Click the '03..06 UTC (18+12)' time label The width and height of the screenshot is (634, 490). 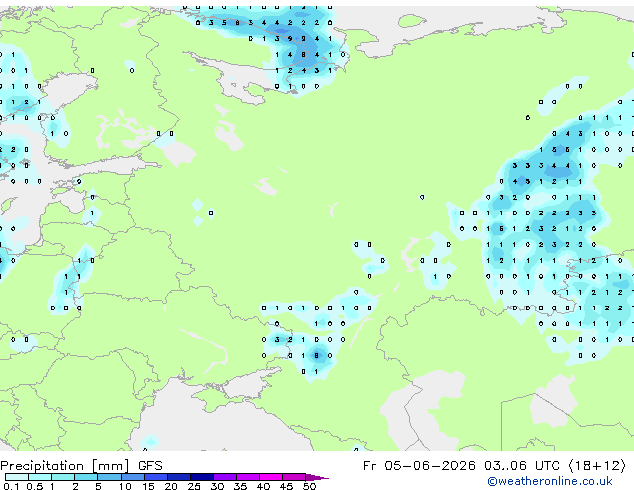point(555,466)
